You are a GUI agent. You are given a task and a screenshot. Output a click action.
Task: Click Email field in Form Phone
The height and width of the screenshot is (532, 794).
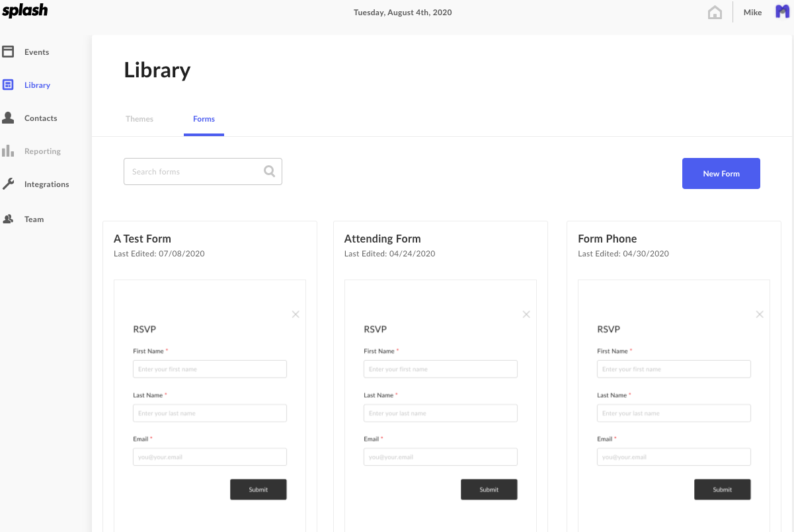[674, 457]
